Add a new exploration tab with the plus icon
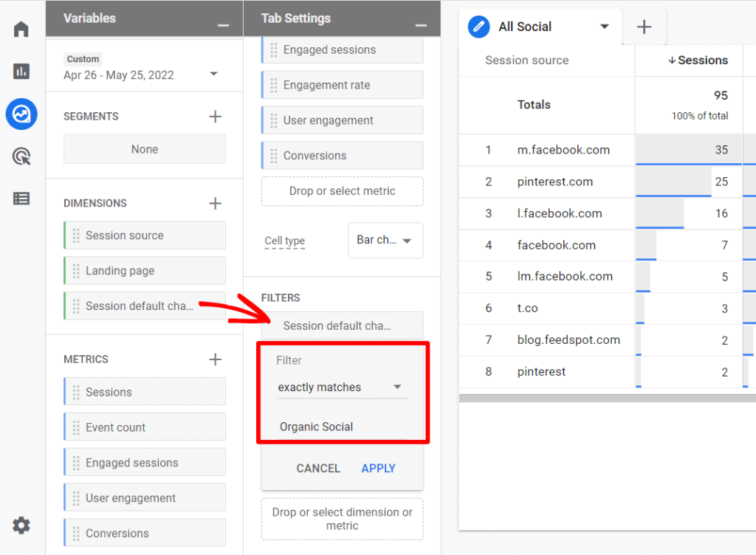756x555 pixels. click(644, 27)
